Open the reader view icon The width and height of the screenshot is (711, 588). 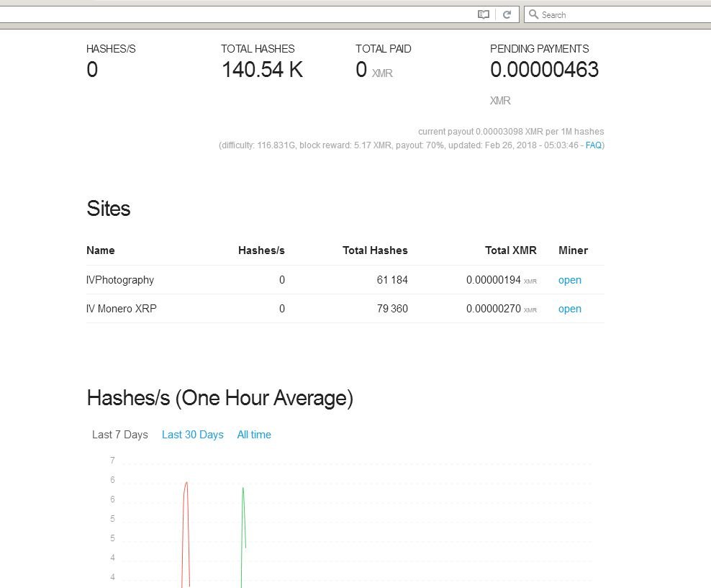click(484, 14)
